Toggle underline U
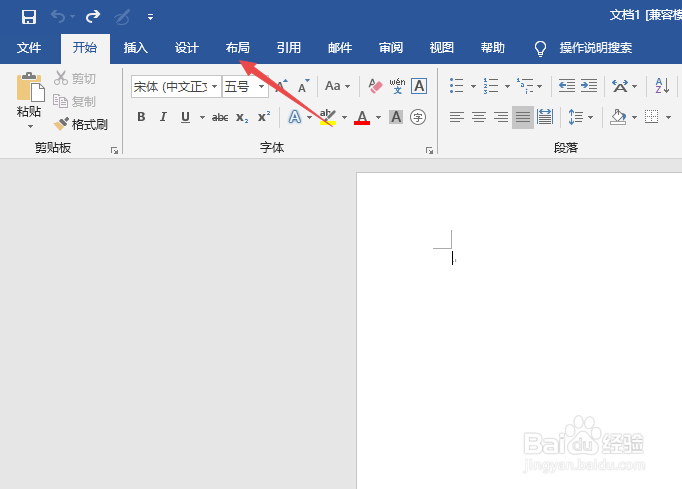Screen dimensions: 682x489 (185, 117)
